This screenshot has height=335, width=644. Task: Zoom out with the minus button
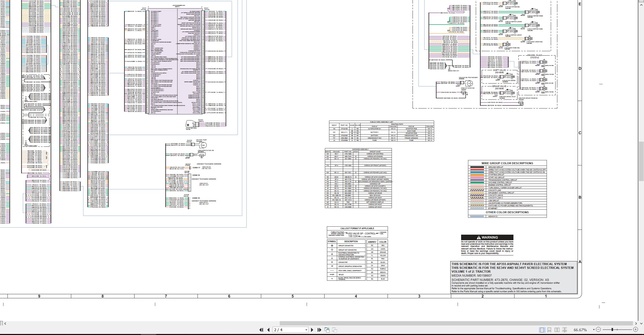598,329
